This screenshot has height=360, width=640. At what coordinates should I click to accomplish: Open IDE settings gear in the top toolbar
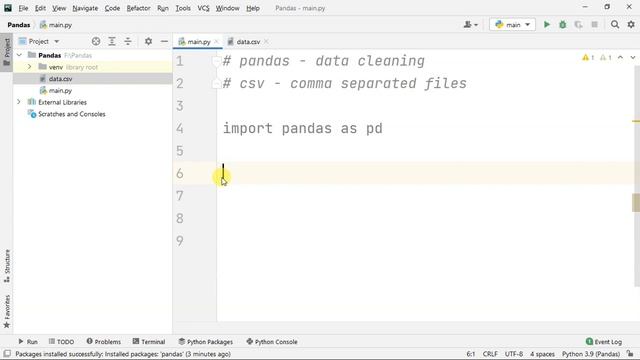[631, 25]
